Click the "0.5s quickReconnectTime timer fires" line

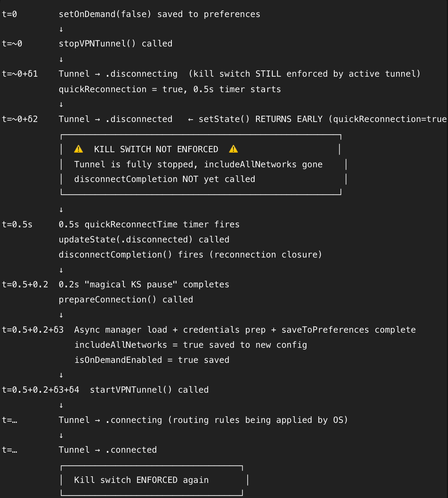click(149, 225)
